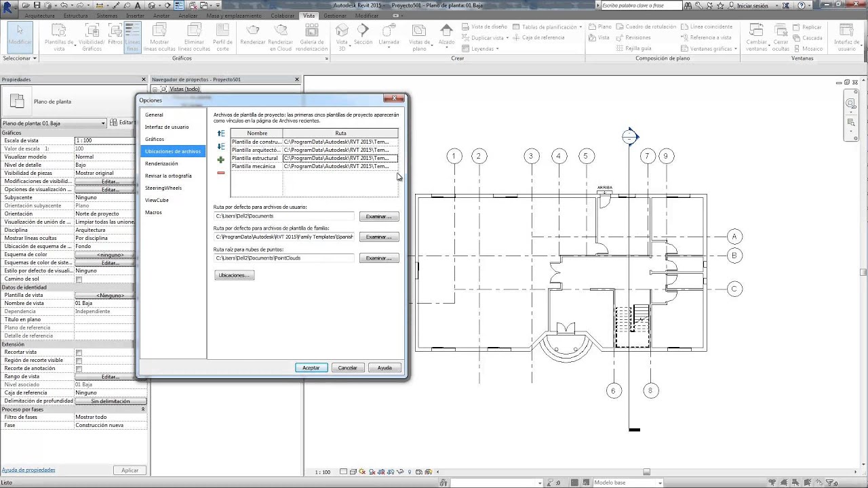Click the Vista de diseño tool

484,27
